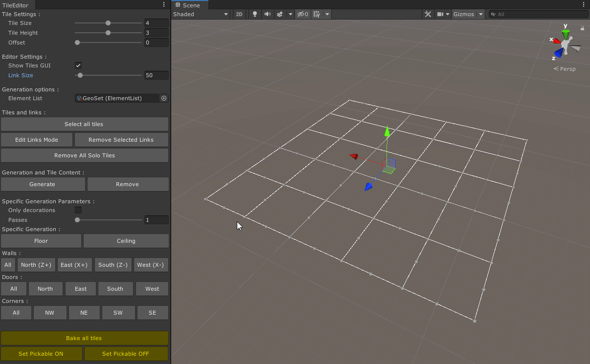The height and width of the screenshot is (364, 590).
Task: Open the Shaded draw mode dropdown
Action: pyautogui.click(x=201, y=14)
